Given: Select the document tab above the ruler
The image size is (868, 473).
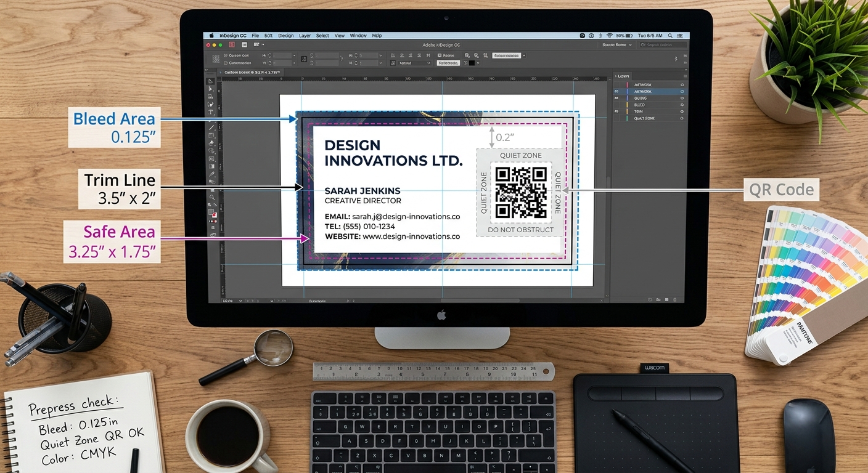Looking at the screenshot, I should 251,73.
